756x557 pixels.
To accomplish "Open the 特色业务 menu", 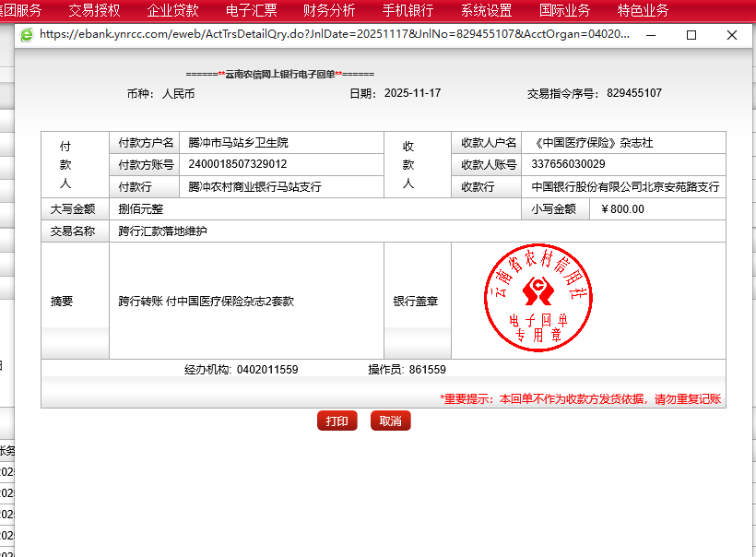I will [x=643, y=11].
